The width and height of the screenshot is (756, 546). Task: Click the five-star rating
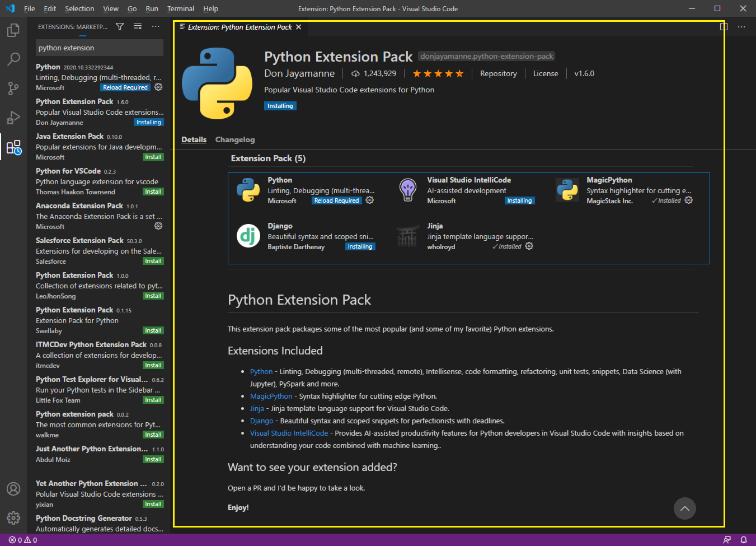pos(438,73)
